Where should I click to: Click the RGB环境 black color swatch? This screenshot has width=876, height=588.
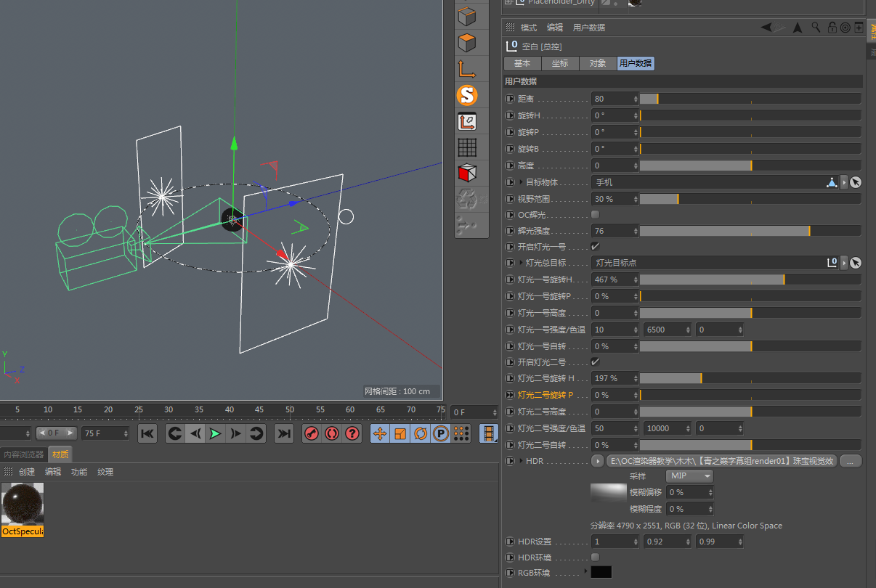[x=601, y=572]
